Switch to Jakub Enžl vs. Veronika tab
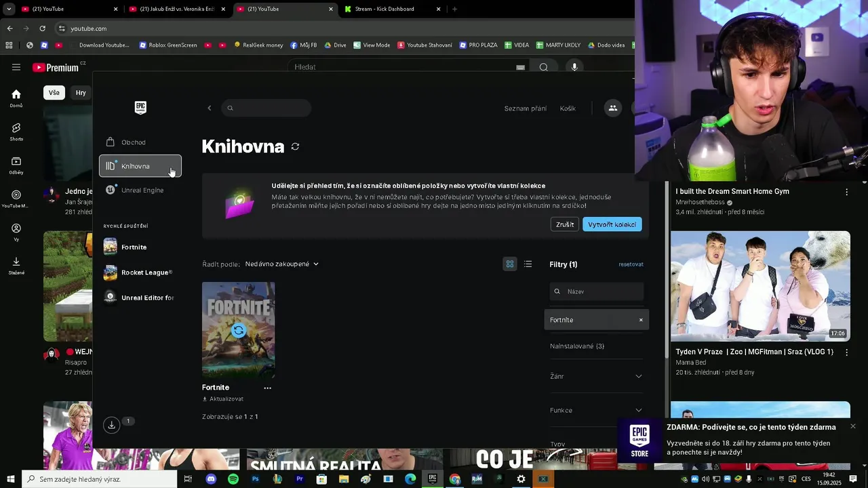Image resolution: width=868 pixels, height=488 pixels. click(x=177, y=9)
